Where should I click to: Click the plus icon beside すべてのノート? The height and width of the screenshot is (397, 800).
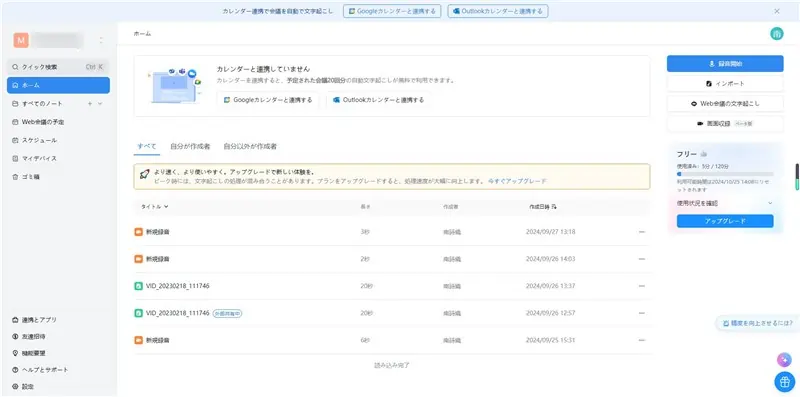pyautogui.click(x=90, y=104)
